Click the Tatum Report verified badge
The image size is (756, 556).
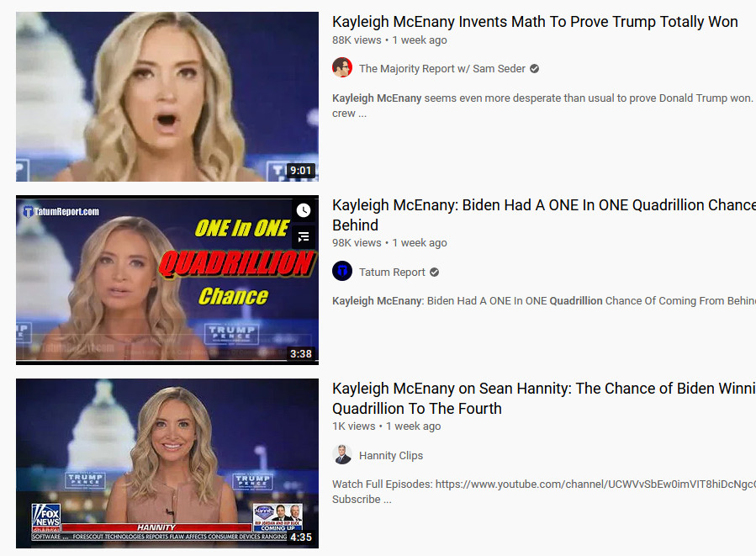point(435,273)
